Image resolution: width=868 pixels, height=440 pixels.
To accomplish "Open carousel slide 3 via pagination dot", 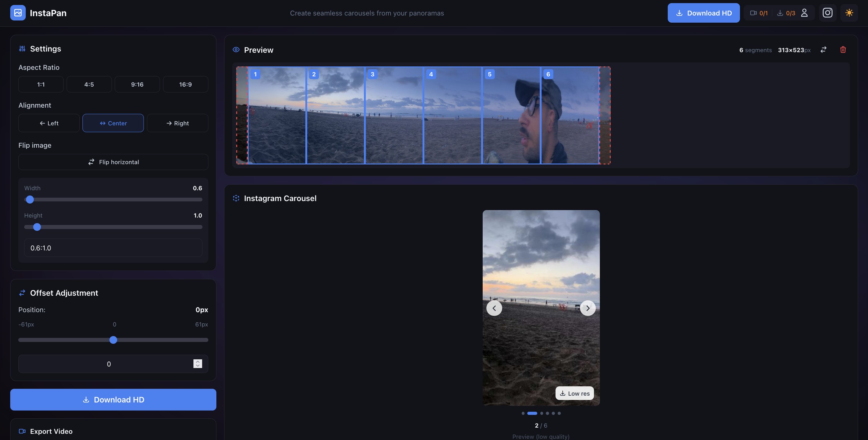I will pos(542,413).
